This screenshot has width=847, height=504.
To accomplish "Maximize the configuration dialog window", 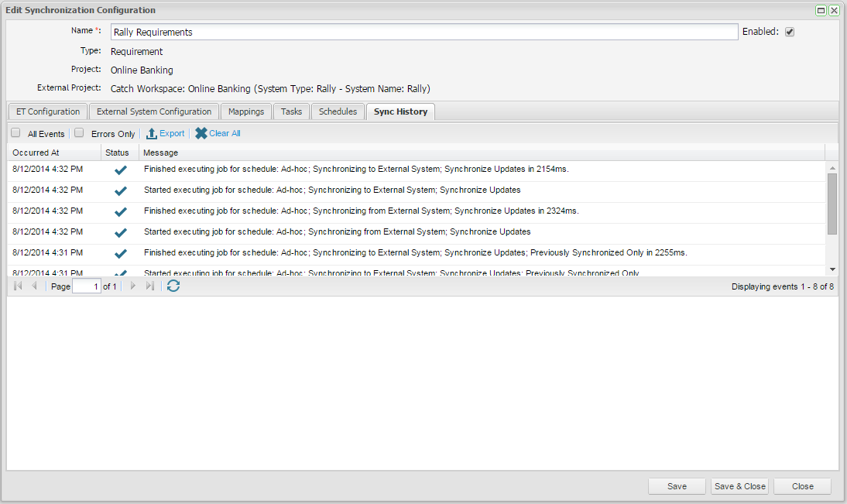I will click(x=821, y=11).
